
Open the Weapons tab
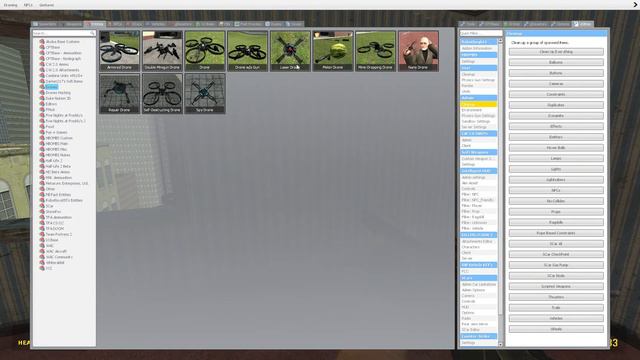point(71,24)
